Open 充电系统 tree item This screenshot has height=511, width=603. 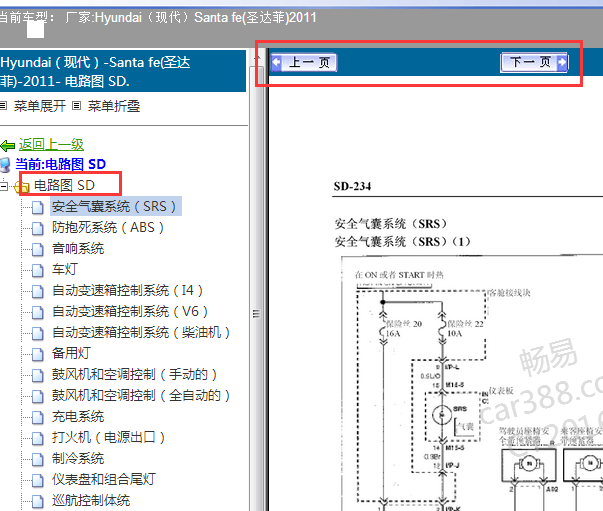pyautogui.click(x=78, y=416)
